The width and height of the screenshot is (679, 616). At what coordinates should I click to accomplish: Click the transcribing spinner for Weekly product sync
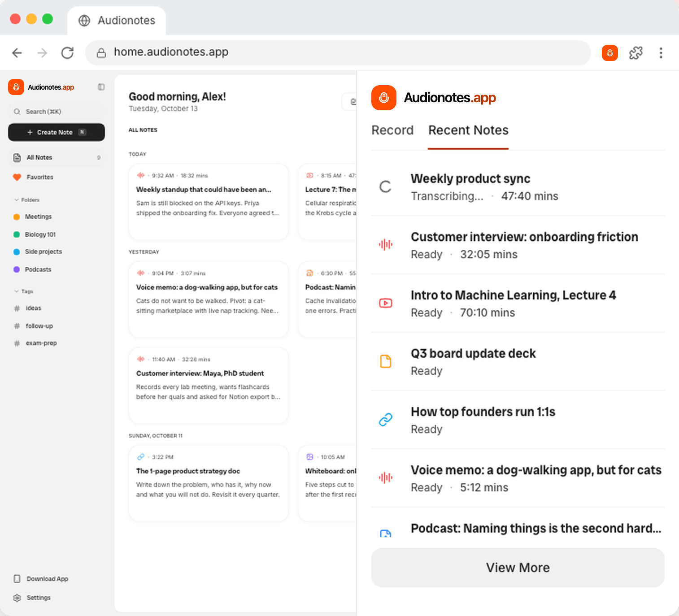[385, 187]
